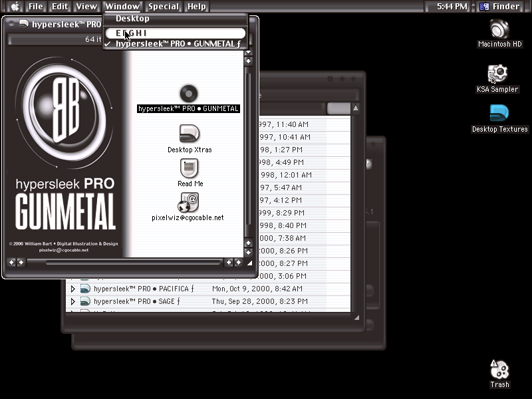Click the row time 5:47 AM
532x399 pixels.
(x=288, y=188)
